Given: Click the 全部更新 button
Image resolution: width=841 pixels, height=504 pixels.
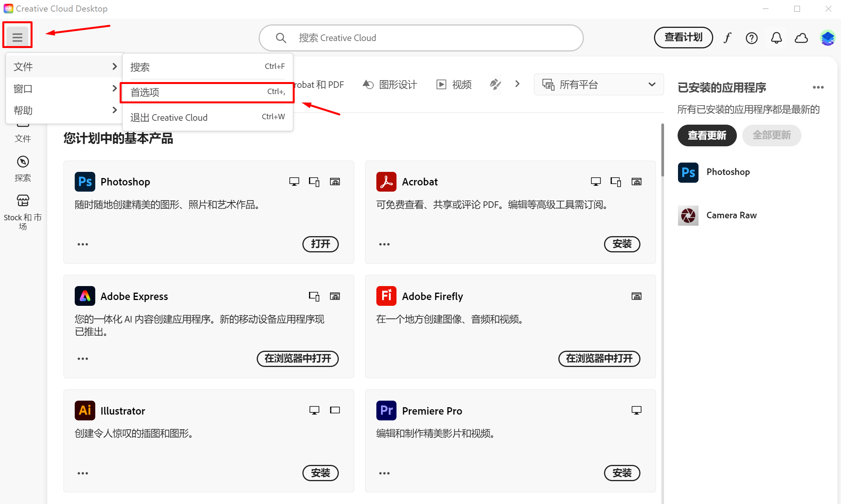Looking at the screenshot, I should 772,135.
